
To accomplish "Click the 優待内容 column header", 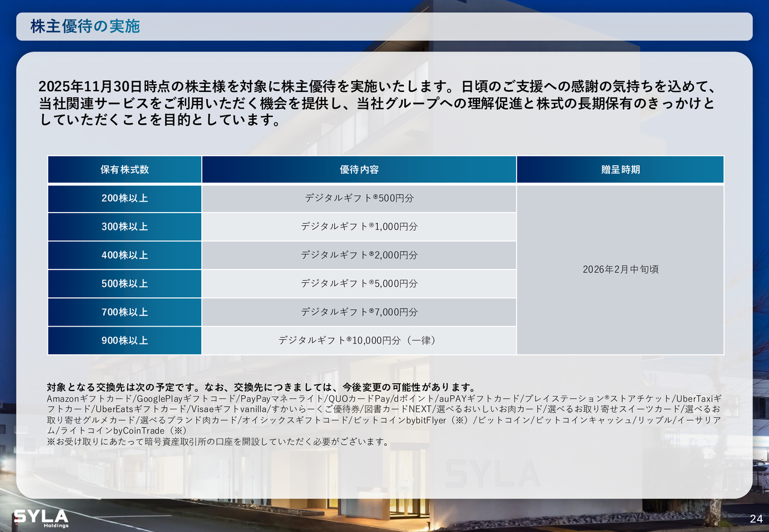I will (x=359, y=169).
